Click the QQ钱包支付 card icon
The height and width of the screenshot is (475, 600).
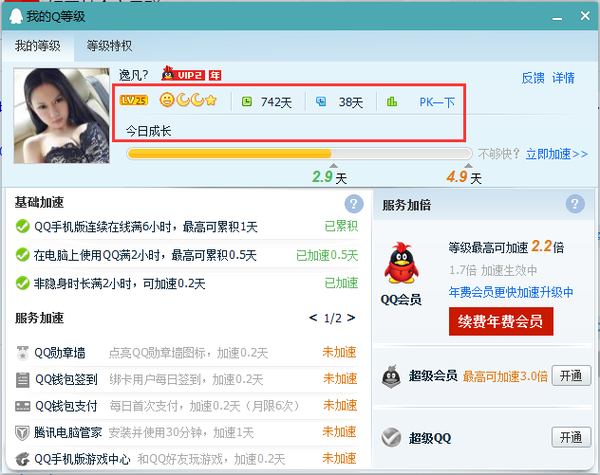(x=23, y=406)
